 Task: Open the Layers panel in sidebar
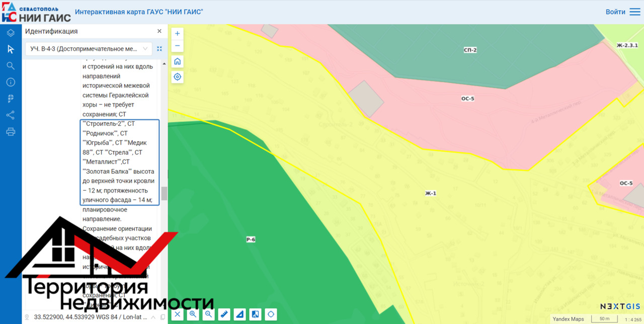11,33
